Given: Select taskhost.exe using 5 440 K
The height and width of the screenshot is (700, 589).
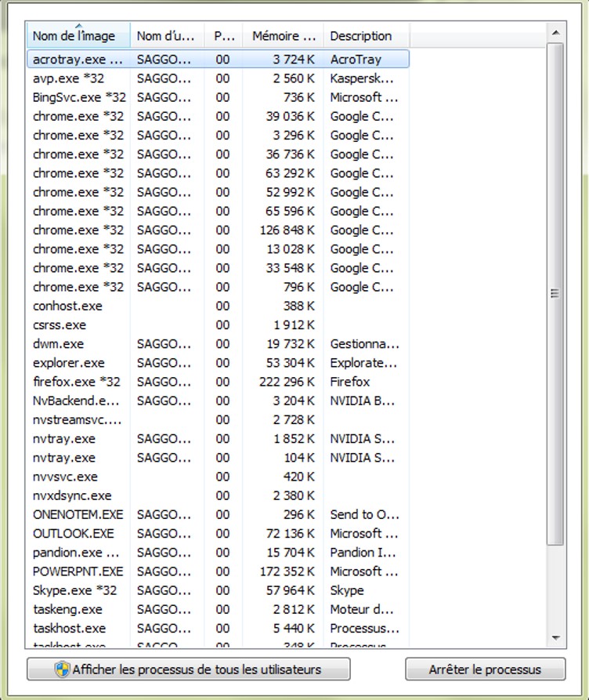Looking at the screenshot, I should (x=219, y=629).
